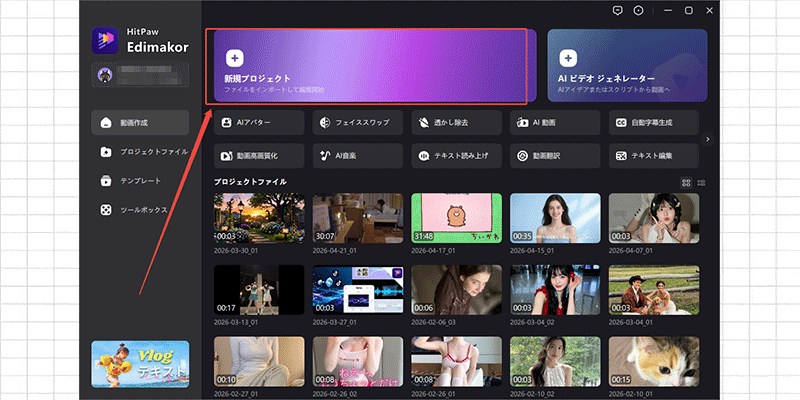Click the 動画作成 home icon in sidebar
The image size is (800, 400).
(106, 123)
